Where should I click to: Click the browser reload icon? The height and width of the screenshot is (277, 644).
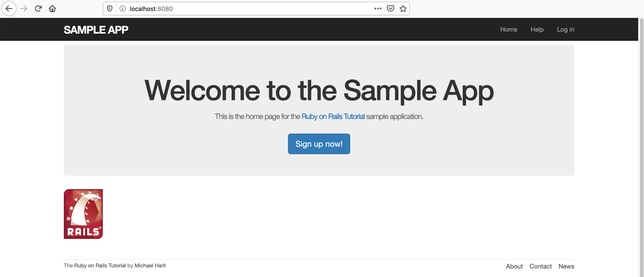coord(38,8)
